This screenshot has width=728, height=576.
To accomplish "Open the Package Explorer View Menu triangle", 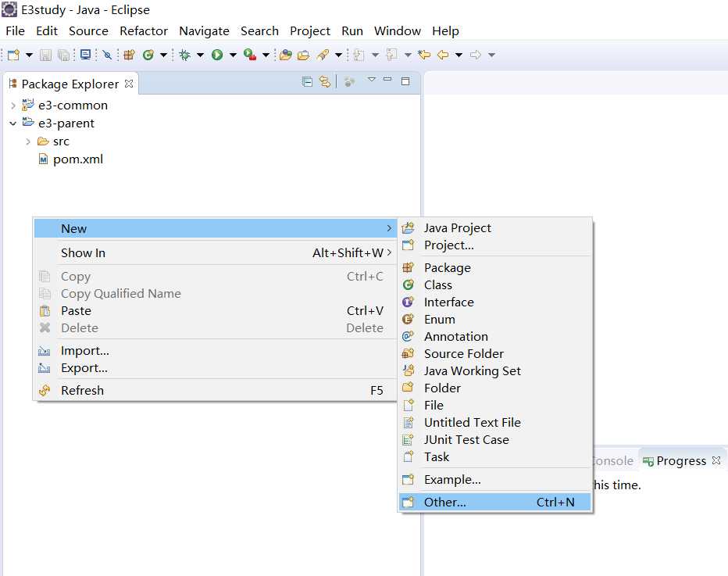I will point(372,80).
